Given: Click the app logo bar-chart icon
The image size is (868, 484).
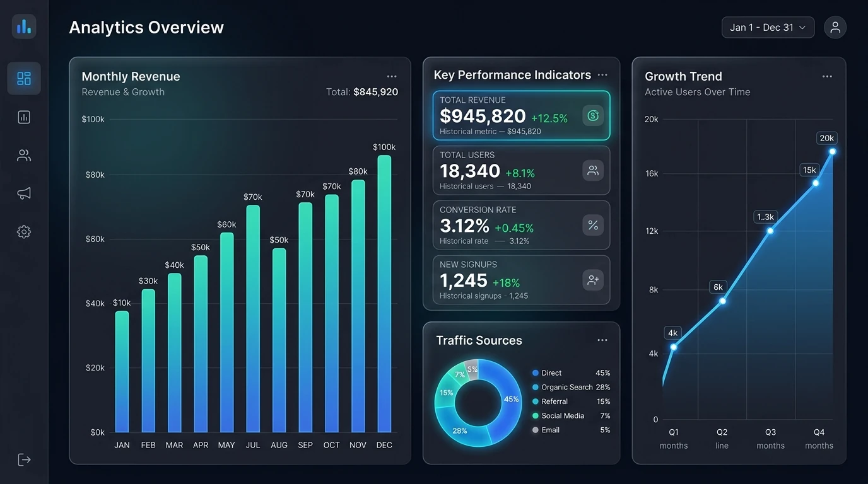Looking at the screenshot, I should (24, 26).
